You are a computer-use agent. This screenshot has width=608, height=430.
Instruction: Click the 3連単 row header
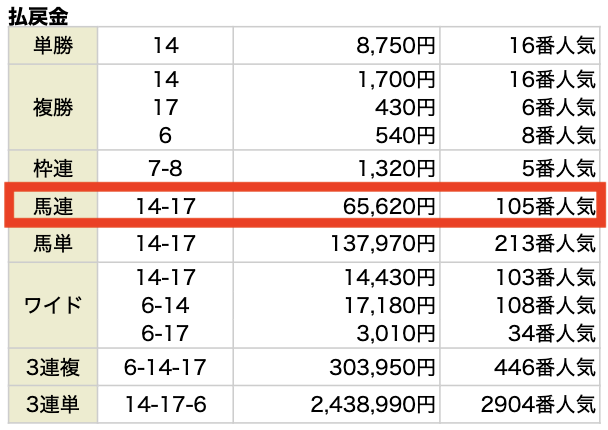tap(54, 405)
